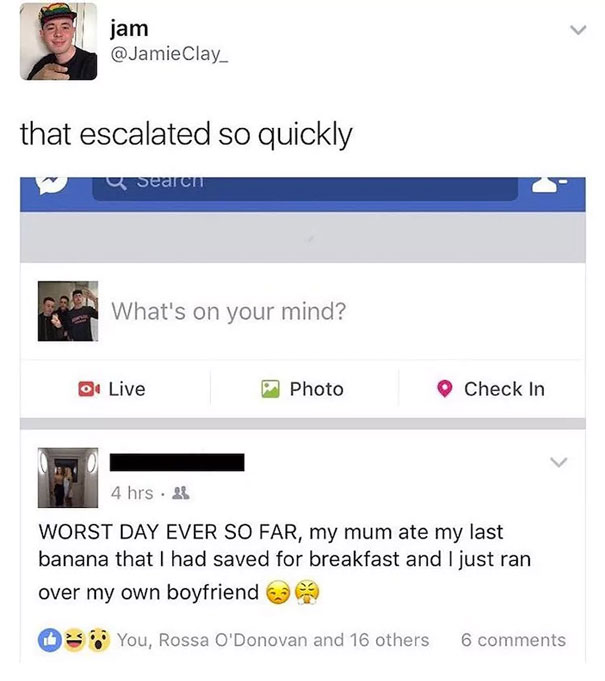Click the redacted poster name bar
The height and width of the screenshot is (681, 605).
pos(177,462)
